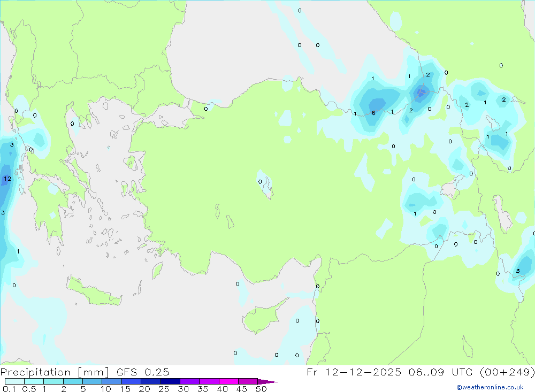Click the '0.5' legend scale label
Viewport: 535px width, 392px height.
tap(29, 389)
